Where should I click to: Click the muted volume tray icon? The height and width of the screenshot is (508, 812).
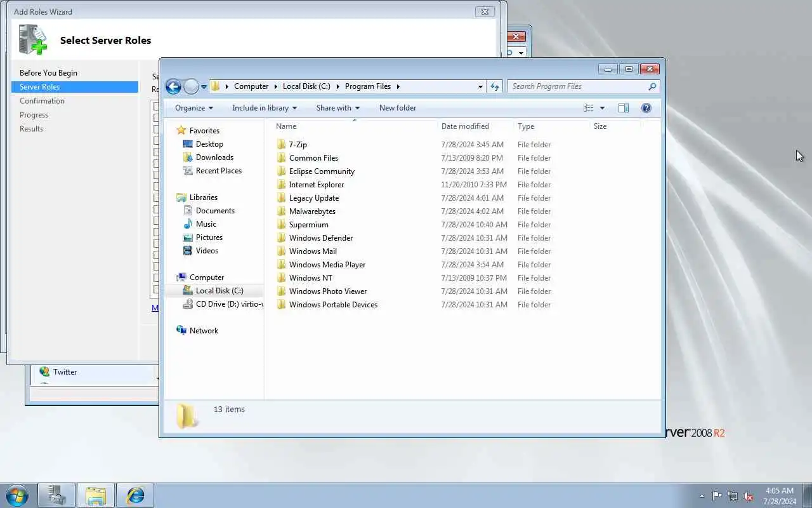click(x=748, y=496)
